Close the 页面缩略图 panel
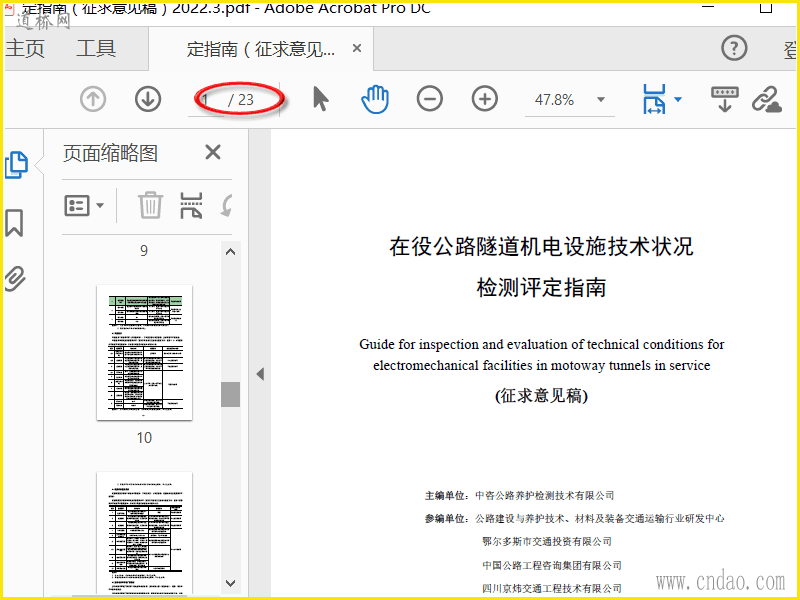 tap(213, 152)
